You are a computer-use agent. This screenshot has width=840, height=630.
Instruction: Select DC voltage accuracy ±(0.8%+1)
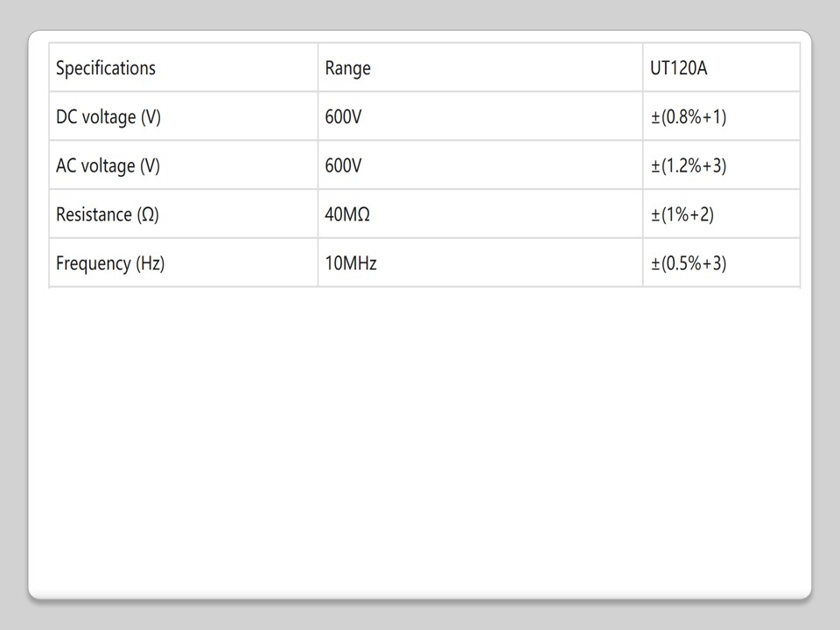pos(689,117)
